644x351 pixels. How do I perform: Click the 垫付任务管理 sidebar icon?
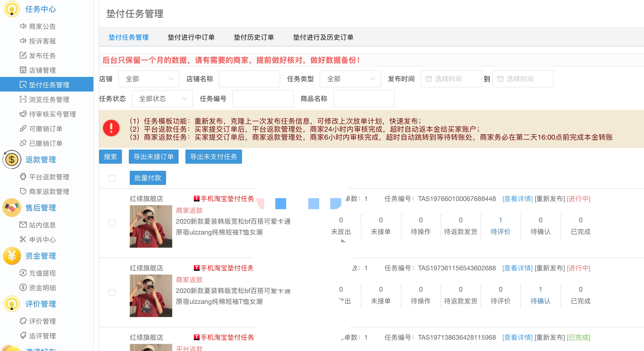[23, 85]
